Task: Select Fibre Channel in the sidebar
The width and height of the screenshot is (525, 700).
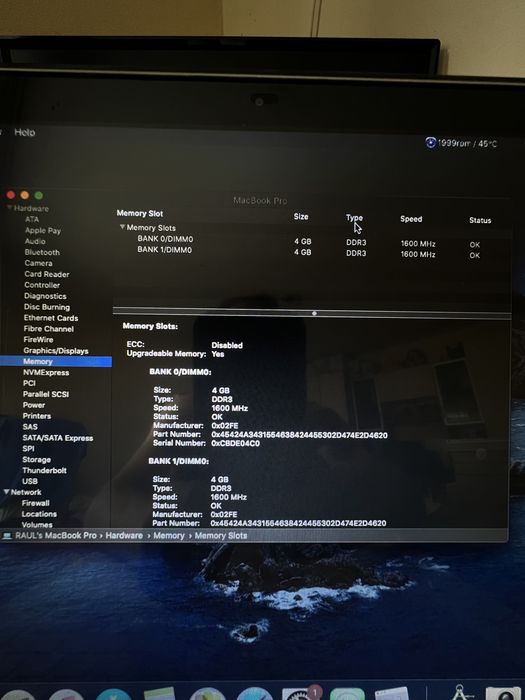Action: [x=49, y=329]
